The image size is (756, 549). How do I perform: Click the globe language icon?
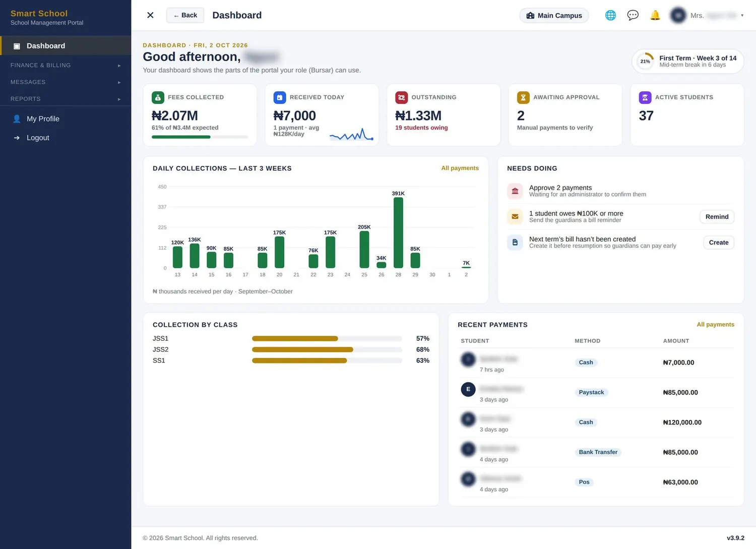click(x=610, y=15)
